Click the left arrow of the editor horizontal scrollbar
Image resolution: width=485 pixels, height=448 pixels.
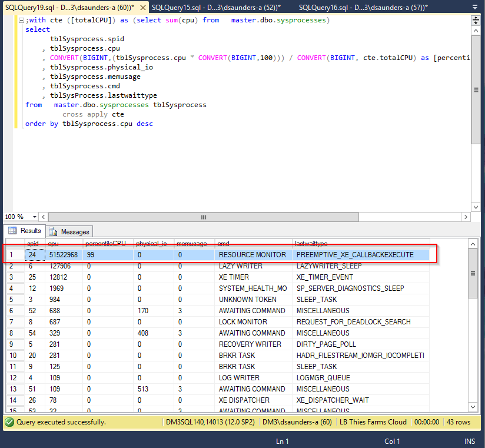pos(44,217)
